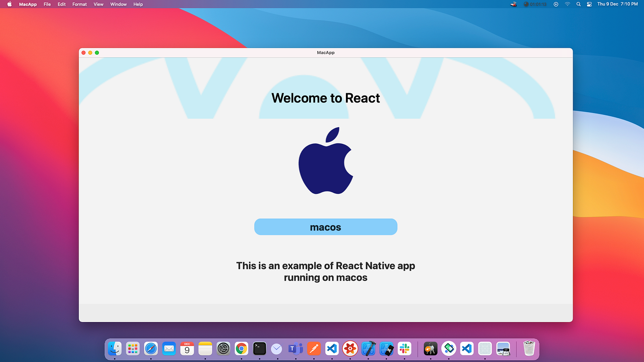Open Keychain Access from the Dock
Image resolution: width=644 pixels, height=362 pixels.
click(x=430, y=348)
